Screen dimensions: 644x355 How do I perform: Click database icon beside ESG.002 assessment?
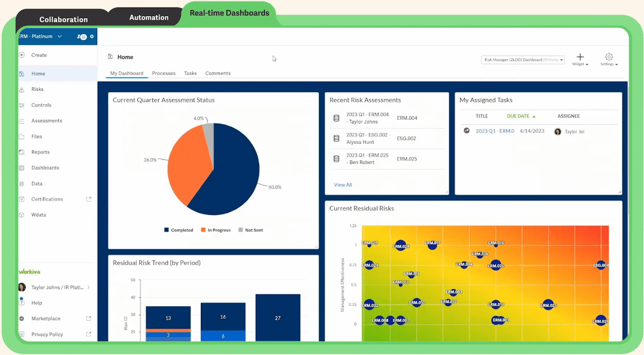coord(336,138)
